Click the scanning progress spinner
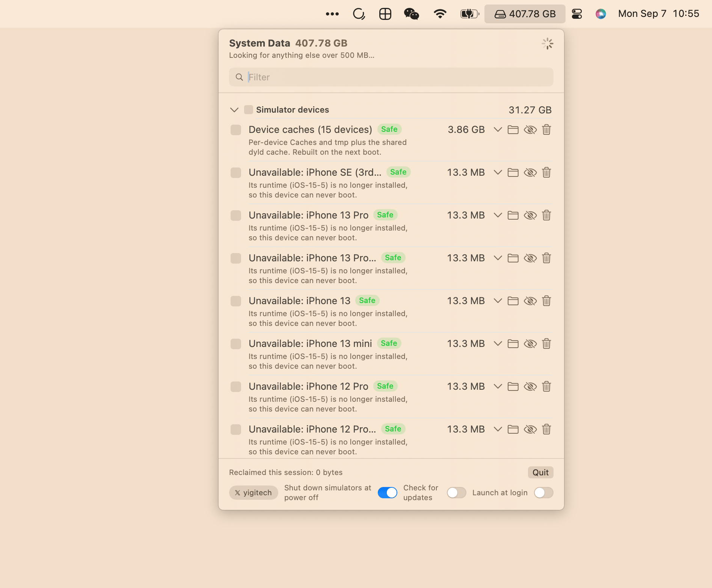Viewport: 712px width, 588px height. [x=548, y=44]
